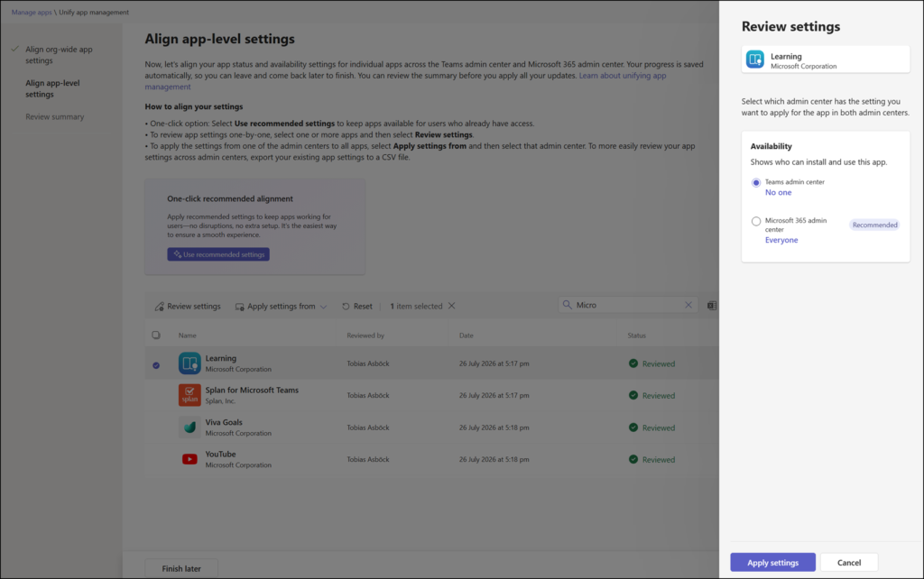The width and height of the screenshot is (924, 579).
Task: Open the Manage apps breadcrumb link
Action: coord(32,12)
